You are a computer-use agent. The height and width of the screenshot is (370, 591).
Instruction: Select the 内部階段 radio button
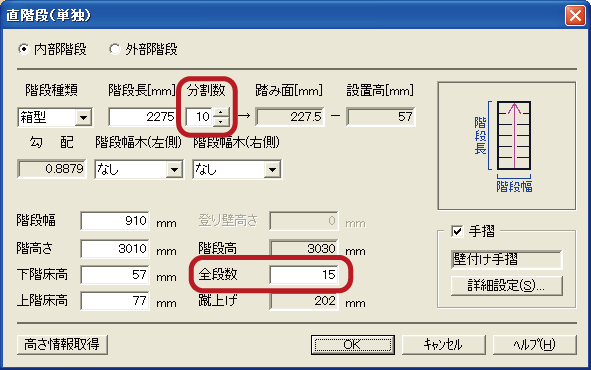pyautogui.click(x=24, y=49)
